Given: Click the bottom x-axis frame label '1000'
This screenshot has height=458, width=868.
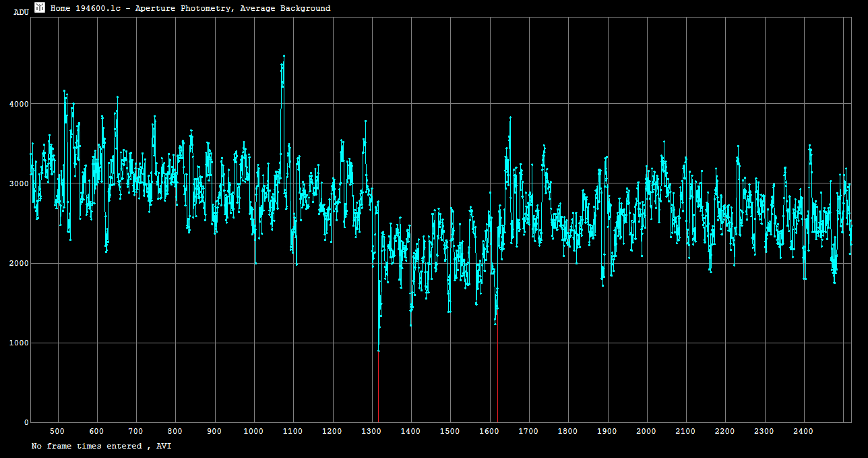Looking at the screenshot, I should click(254, 431).
